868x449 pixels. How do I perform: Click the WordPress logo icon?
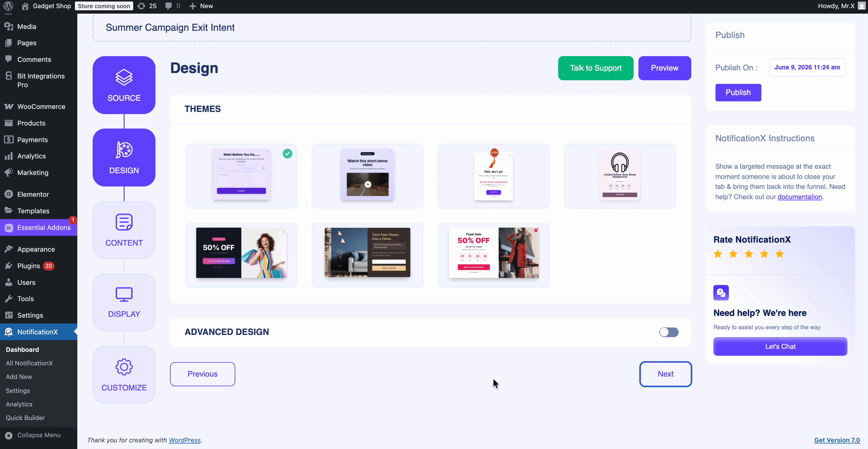8,6
